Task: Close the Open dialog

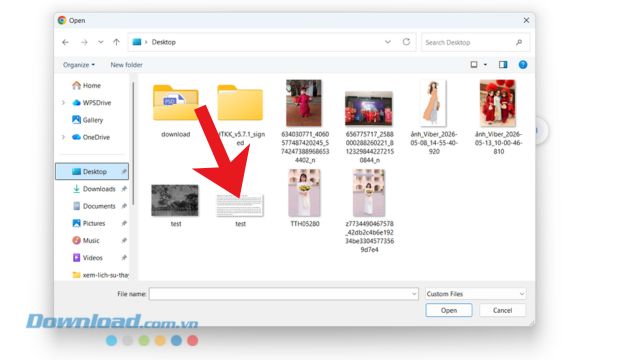Action: 526,20
